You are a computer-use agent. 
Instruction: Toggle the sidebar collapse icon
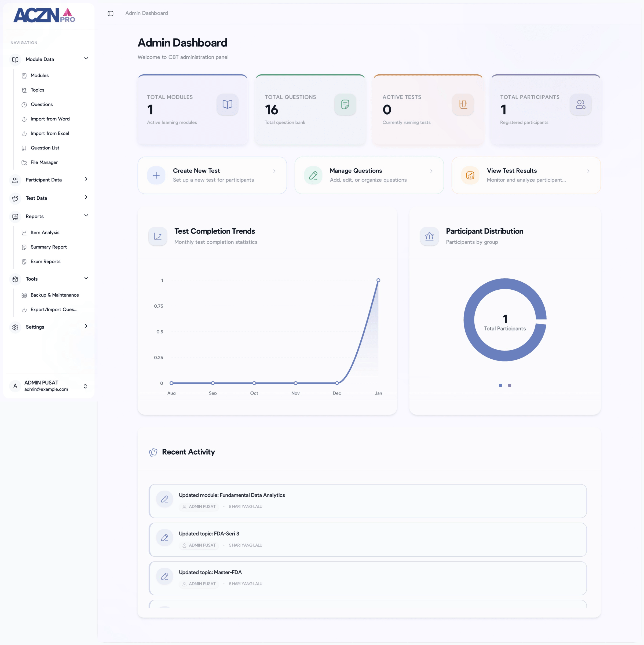pyautogui.click(x=111, y=13)
